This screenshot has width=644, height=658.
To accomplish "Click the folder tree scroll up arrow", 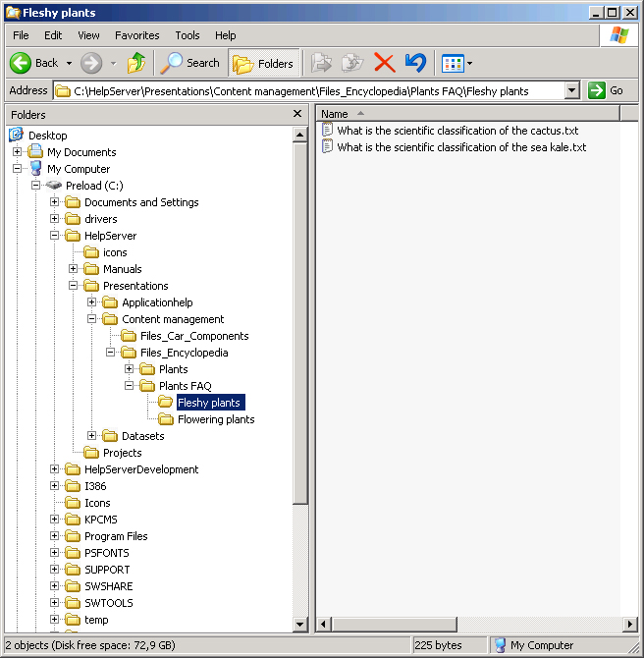I will click(x=300, y=135).
